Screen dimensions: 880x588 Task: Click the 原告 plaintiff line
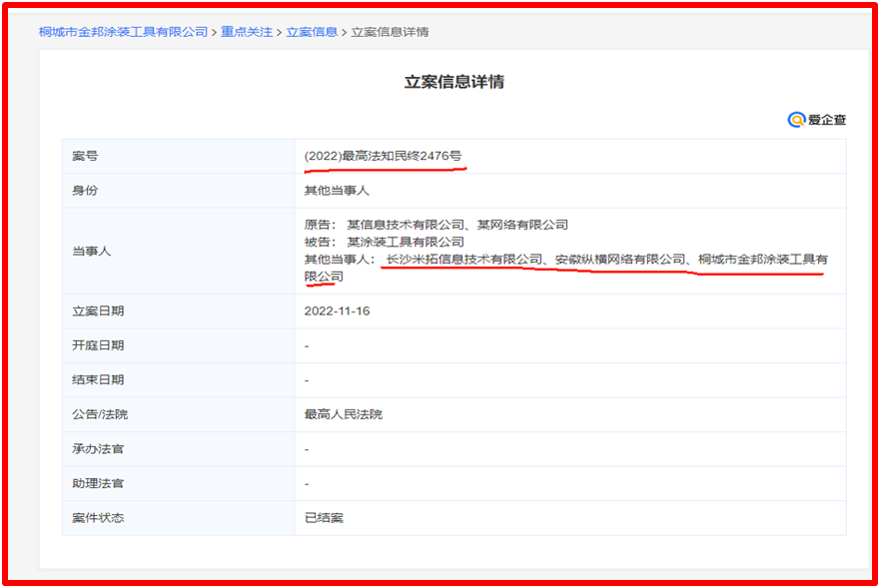pyautogui.click(x=436, y=225)
